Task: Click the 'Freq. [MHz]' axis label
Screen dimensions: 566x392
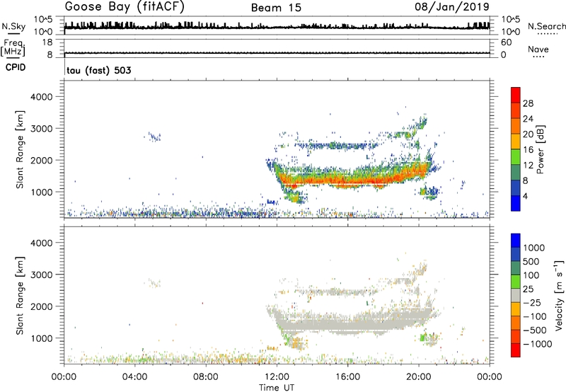Action: 13,48
